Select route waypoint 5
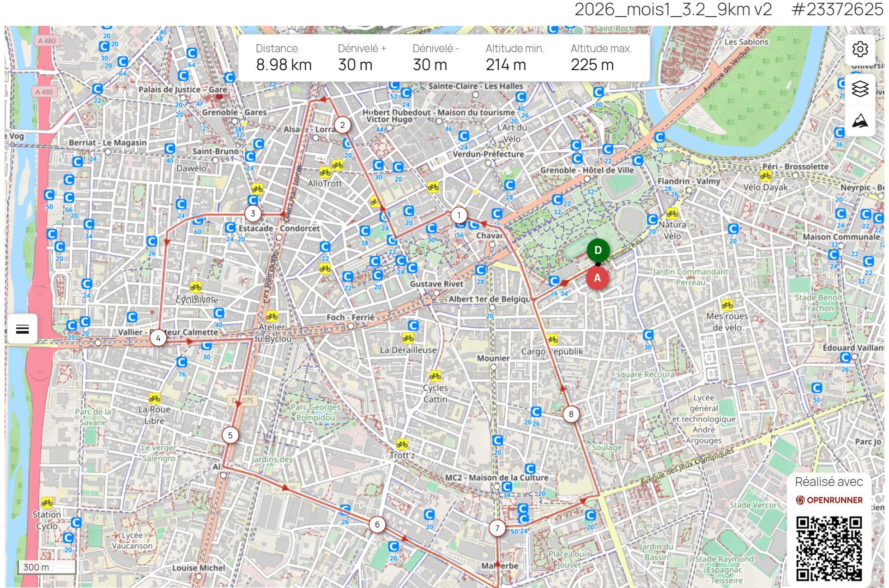889x588 pixels. tap(230, 435)
